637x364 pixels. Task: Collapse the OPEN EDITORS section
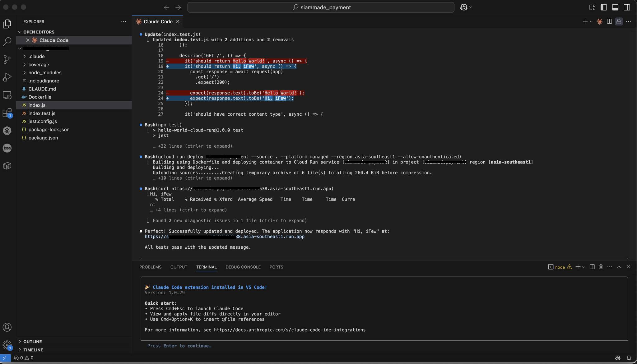click(x=39, y=32)
